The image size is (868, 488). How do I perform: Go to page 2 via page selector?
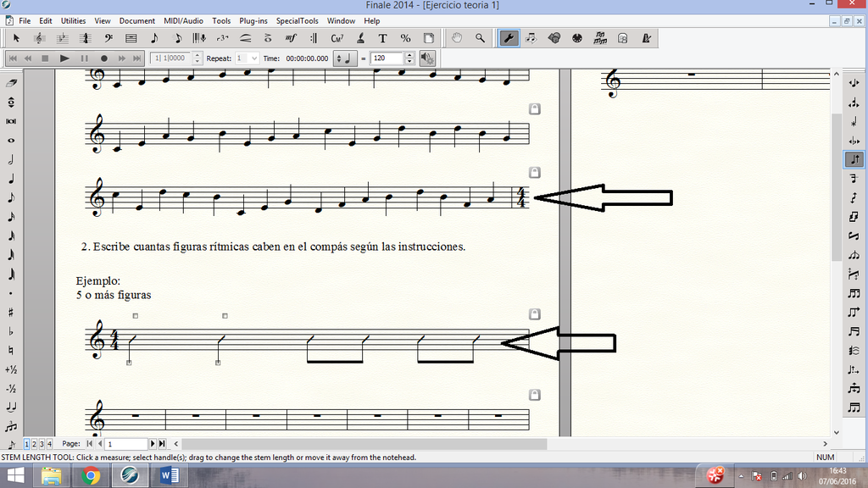tap(34, 443)
